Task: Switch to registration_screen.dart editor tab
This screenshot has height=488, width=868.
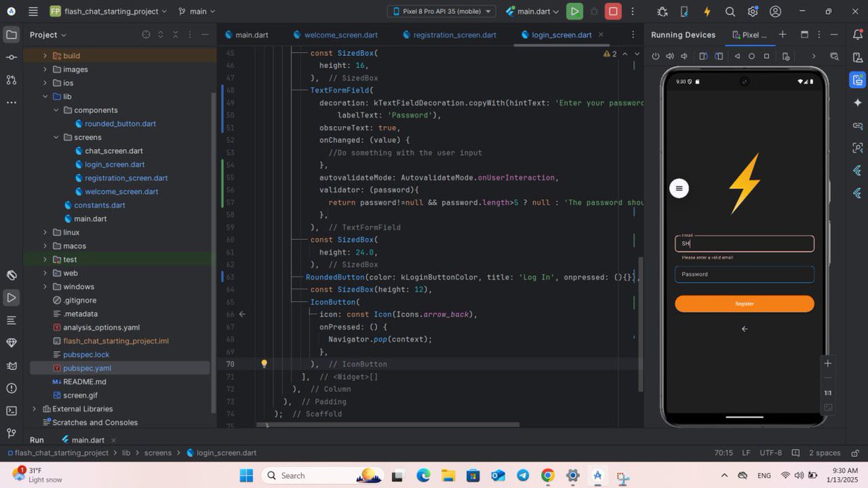Action: 449,35
